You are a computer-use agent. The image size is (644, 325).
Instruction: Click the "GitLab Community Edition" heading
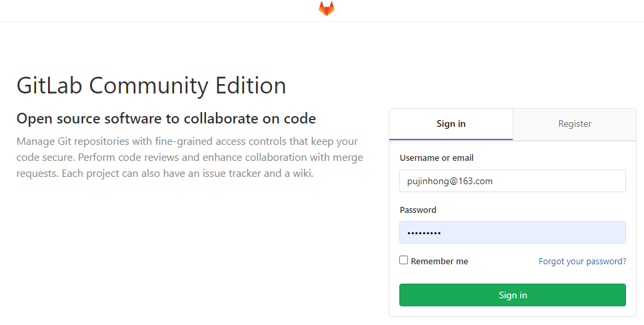pos(151,85)
